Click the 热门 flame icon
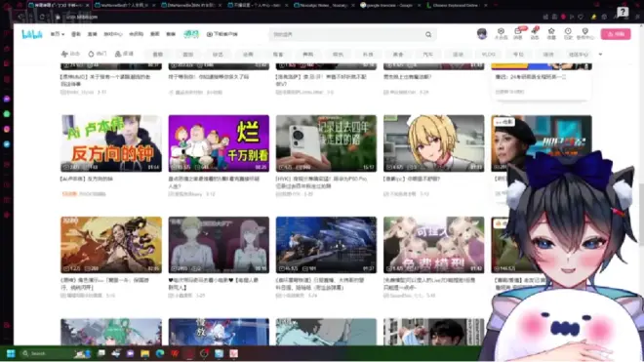Viewport: 644px width, 362px height. pos(98,54)
